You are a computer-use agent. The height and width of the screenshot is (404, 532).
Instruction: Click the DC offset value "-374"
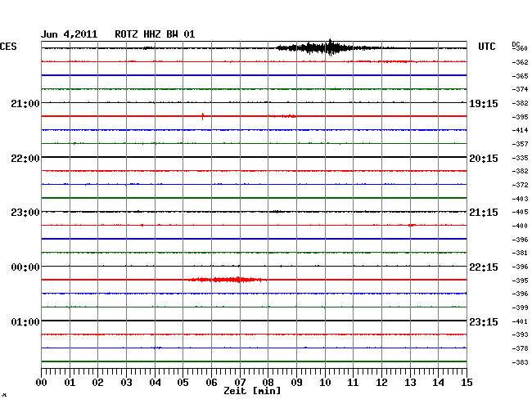520,89
